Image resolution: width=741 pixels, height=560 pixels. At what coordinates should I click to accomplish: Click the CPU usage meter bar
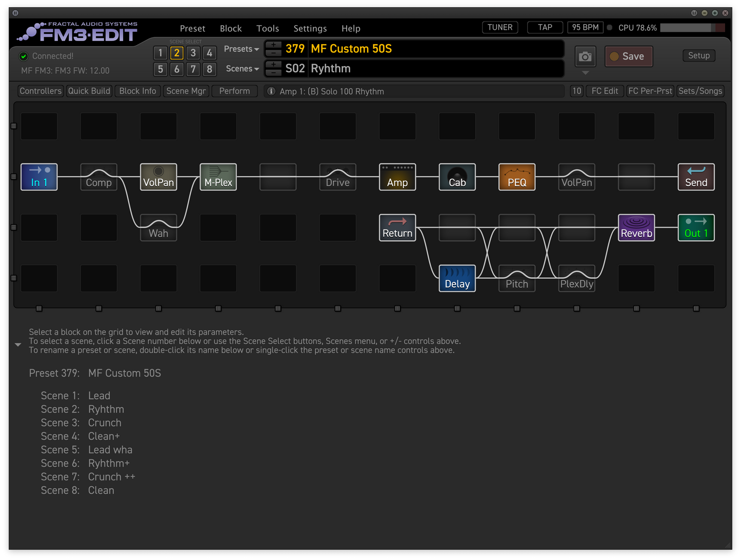(x=692, y=28)
